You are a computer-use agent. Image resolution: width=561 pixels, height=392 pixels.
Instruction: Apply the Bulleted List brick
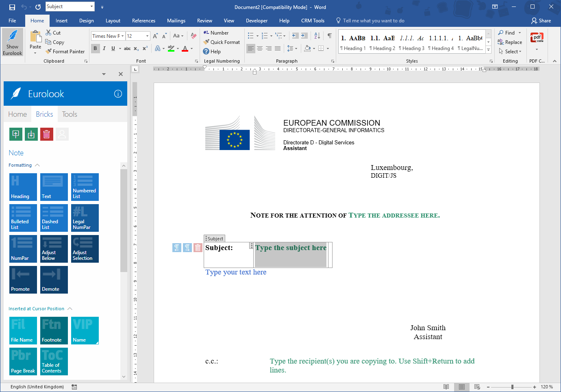(23, 218)
